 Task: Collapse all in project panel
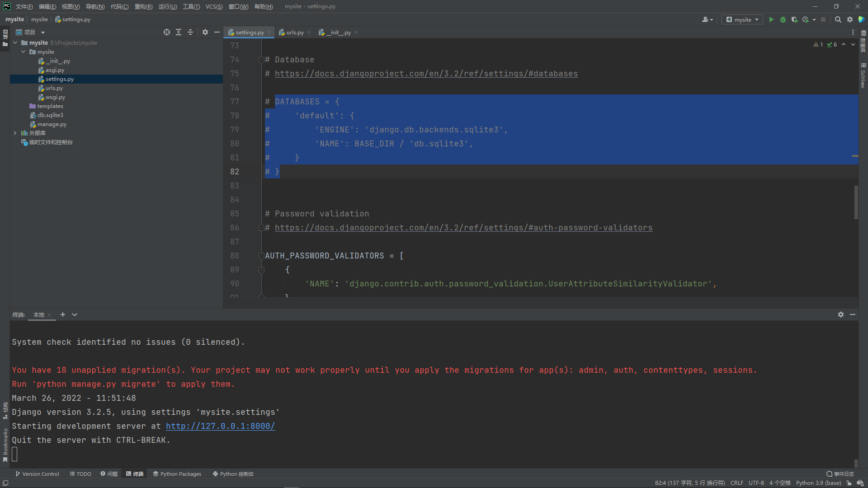coord(190,32)
